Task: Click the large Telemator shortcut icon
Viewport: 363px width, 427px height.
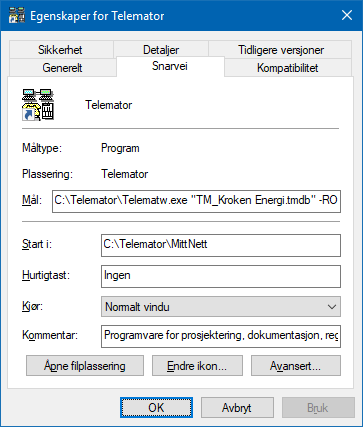Action: [x=38, y=105]
